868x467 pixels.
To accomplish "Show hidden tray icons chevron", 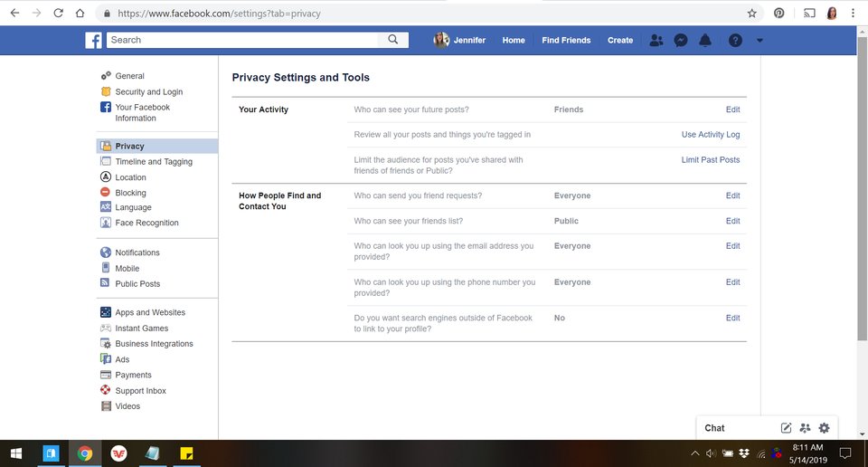I will pyautogui.click(x=694, y=453).
